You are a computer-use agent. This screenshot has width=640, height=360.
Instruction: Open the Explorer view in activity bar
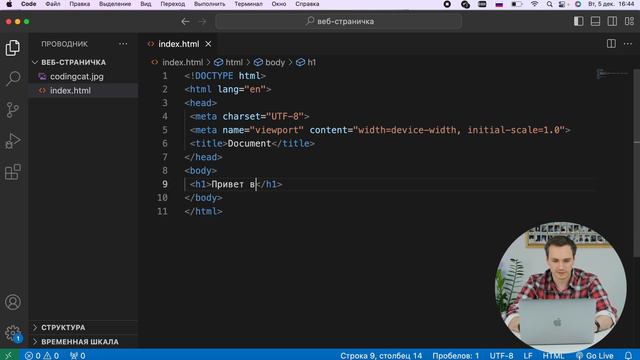click(x=13, y=48)
